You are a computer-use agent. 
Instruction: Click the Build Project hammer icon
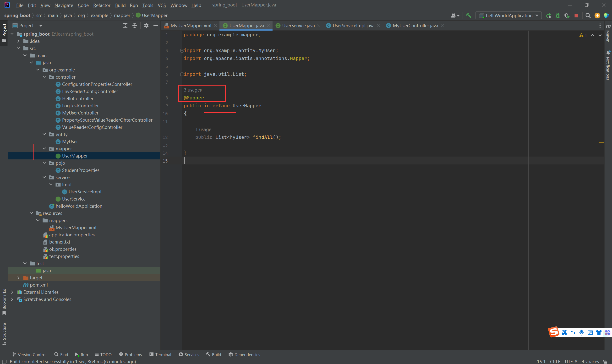coord(469,16)
